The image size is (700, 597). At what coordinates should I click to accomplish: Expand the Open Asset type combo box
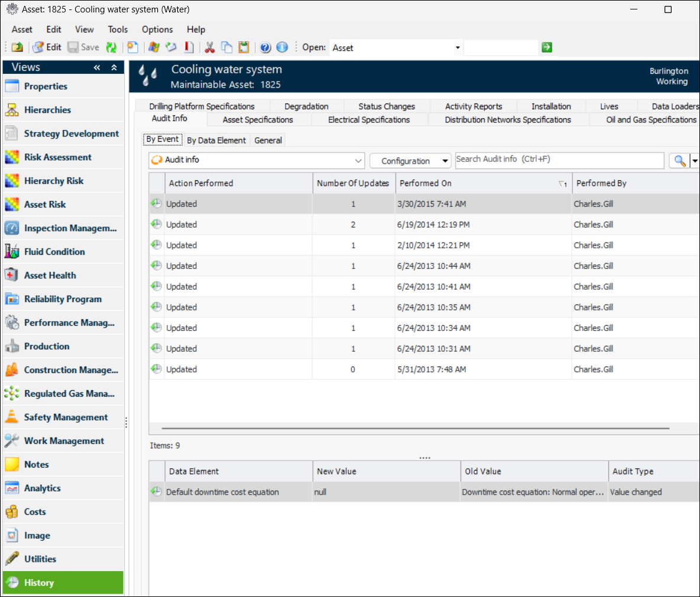click(x=457, y=48)
